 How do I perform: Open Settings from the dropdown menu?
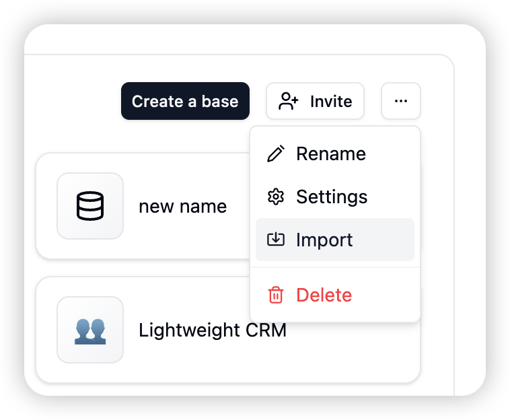coord(334,197)
